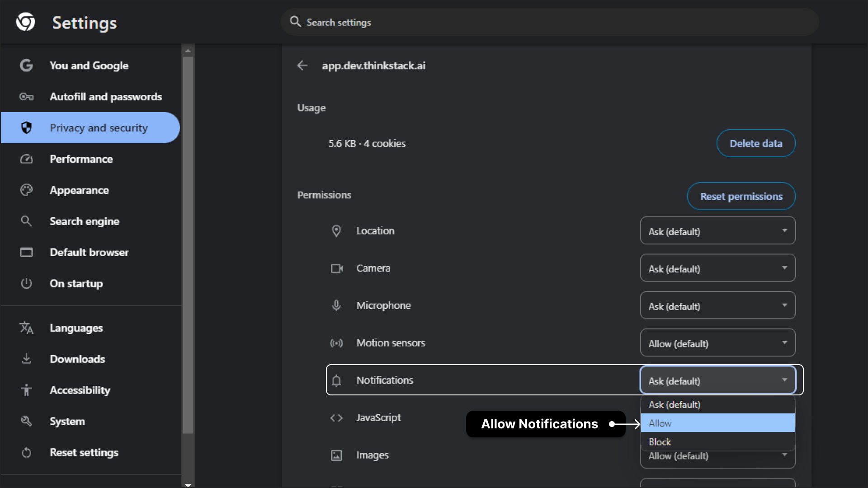Open Privacy and security settings
Screen dimensions: 868x488
(90, 128)
